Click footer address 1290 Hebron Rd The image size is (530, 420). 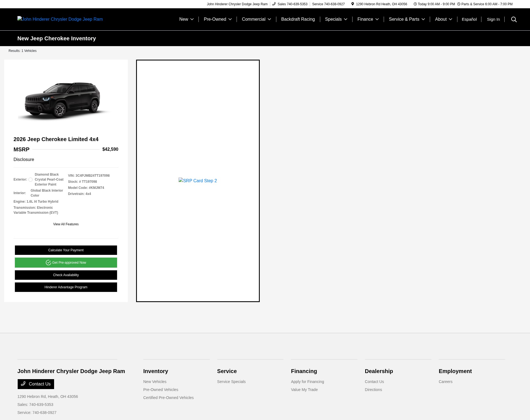48,397
